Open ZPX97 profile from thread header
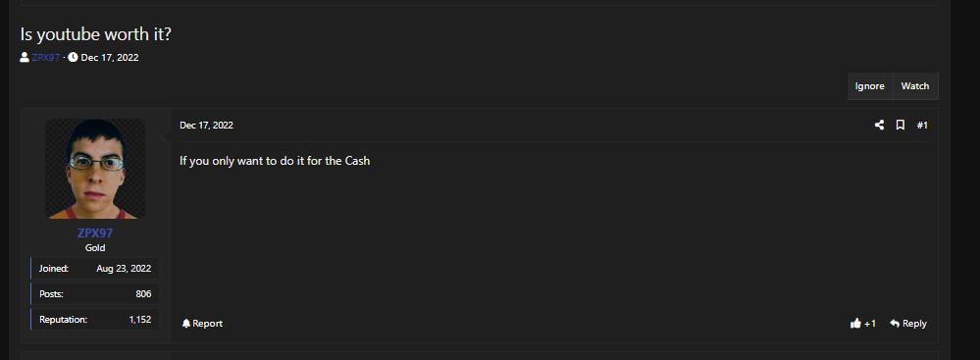 [46, 58]
